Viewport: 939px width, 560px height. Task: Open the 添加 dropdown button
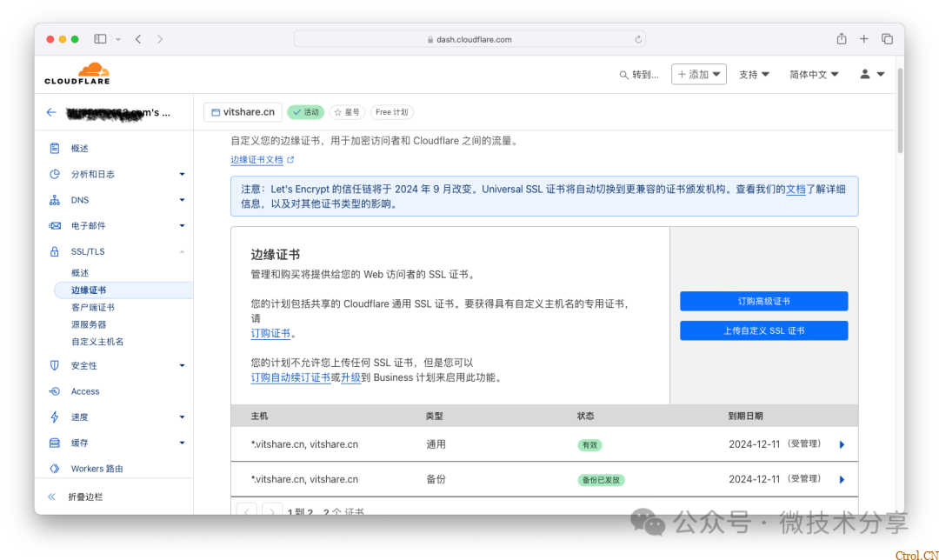click(x=698, y=75)
